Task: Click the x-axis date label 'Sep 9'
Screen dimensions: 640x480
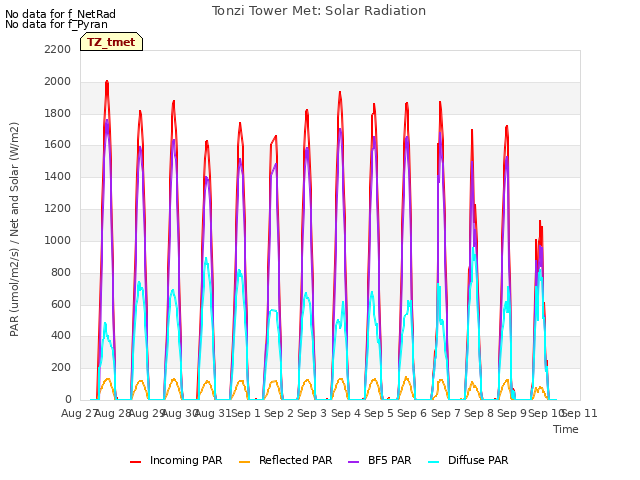Action: coord(512,413)
